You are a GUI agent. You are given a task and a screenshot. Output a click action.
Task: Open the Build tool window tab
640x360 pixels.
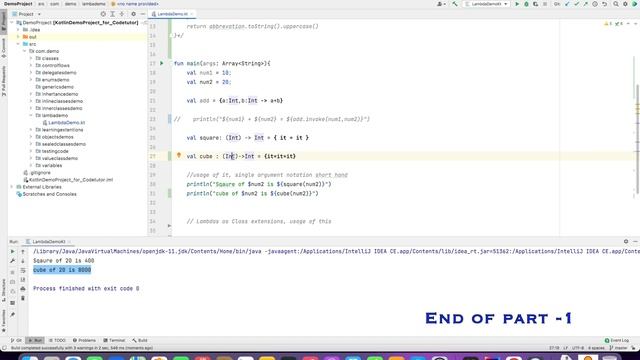140,340
